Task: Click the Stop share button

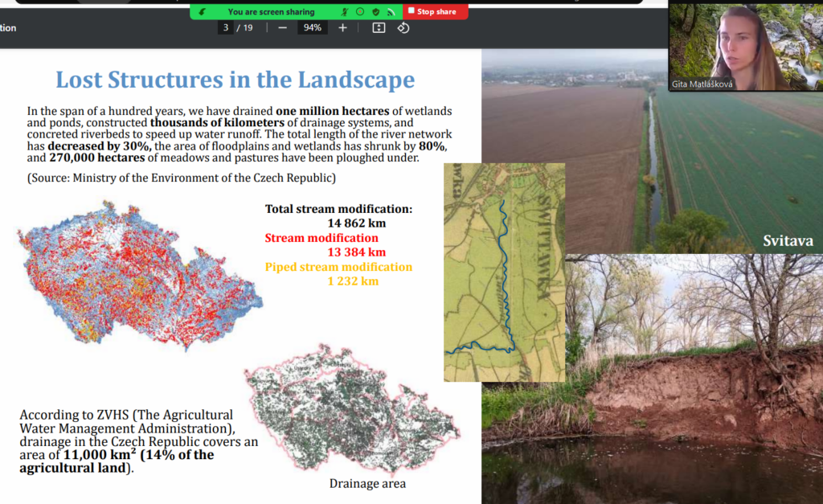Action: click(435, 11)
